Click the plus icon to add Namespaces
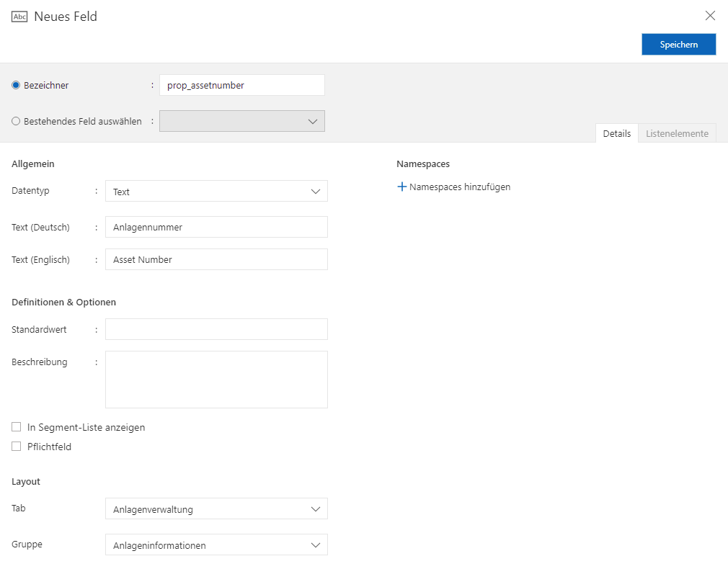The image size is (728, 569). (x=402, y=187)
